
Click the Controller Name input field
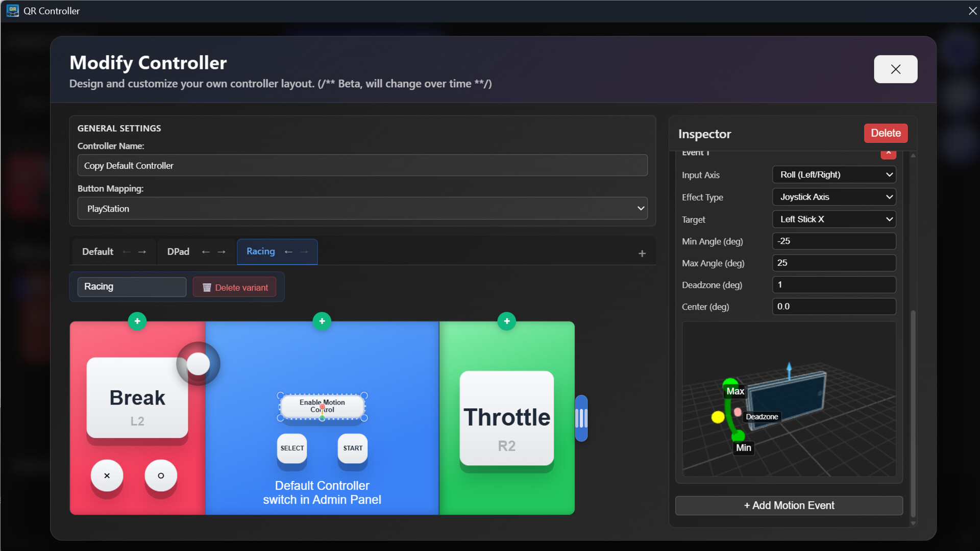coord(362,165)
